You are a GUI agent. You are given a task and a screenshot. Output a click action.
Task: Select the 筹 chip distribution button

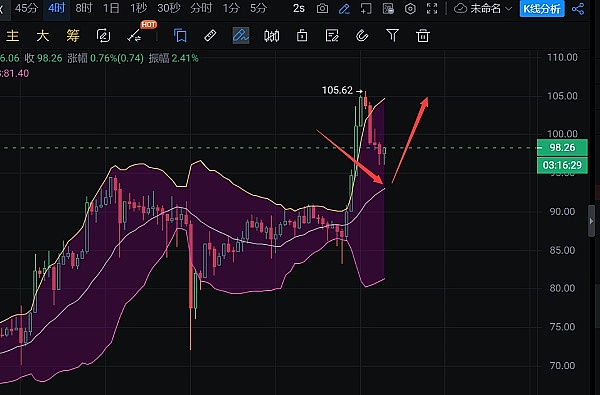point(73,36)
